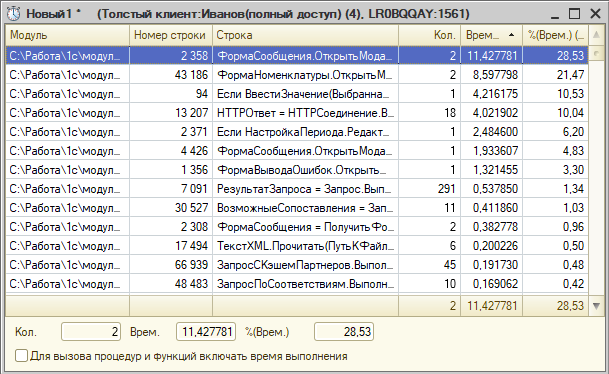Click module cell in the line 30 527 row
Screen dimensions: 609x374
click(67, 208)
